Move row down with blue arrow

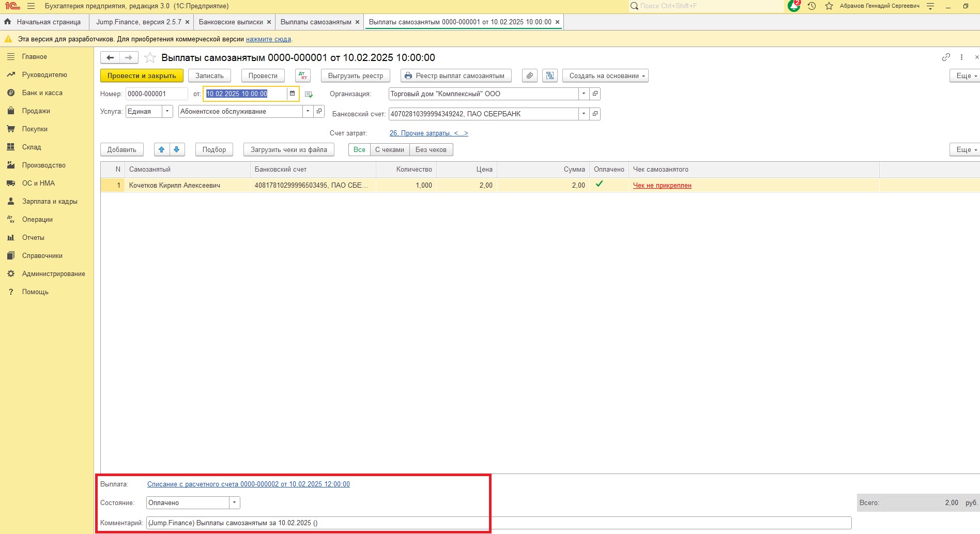177,149
